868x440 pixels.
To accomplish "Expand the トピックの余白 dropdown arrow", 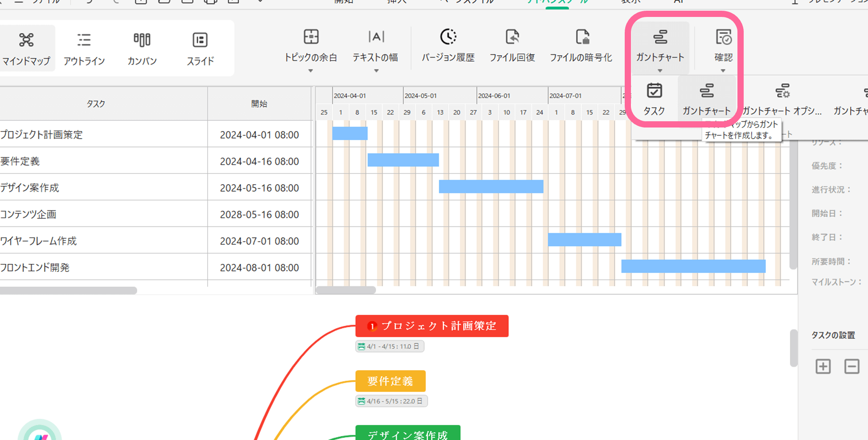I will (311, 71).
